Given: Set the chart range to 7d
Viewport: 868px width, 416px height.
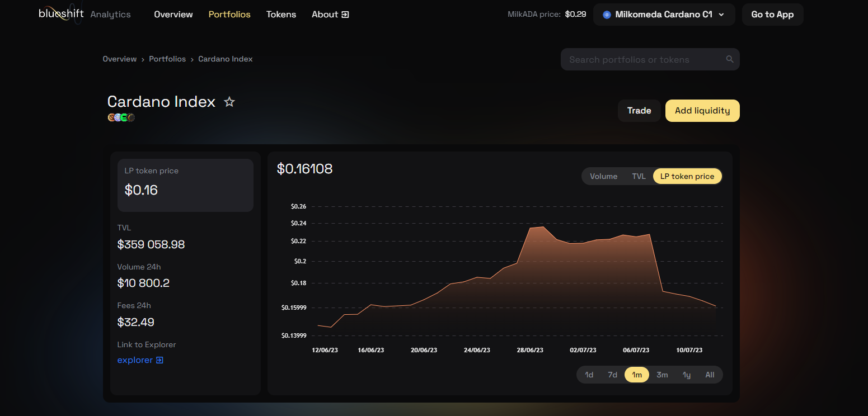Looking at the screenshot, I should [x=613, y=375].
